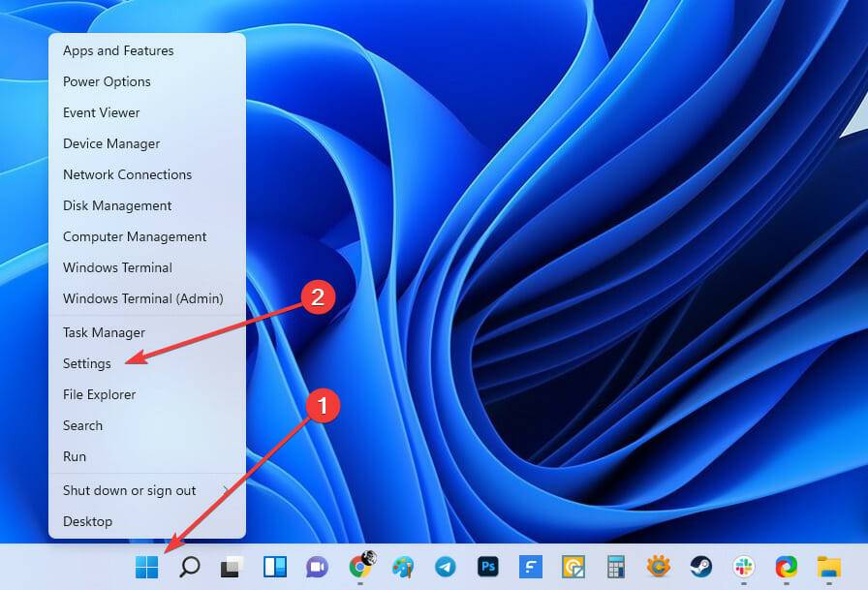The width and height of the screenshot is (868, 590).
Task: Select Settings from the menu
Action: 87,363
